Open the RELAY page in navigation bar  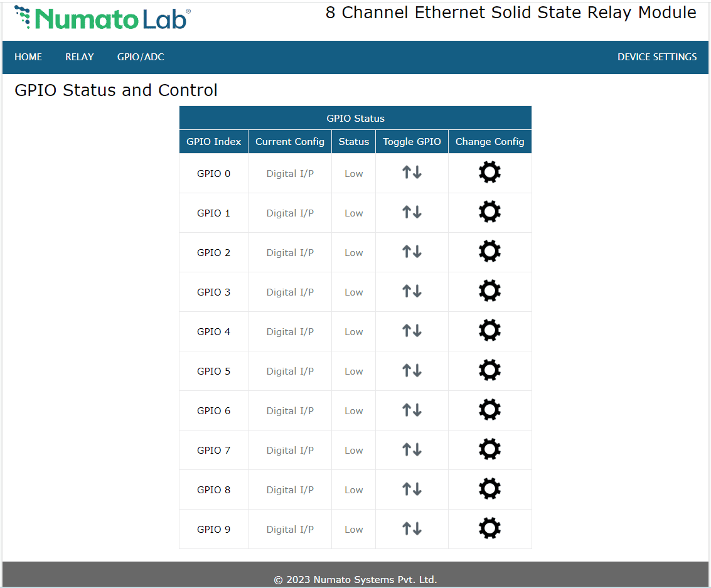pos(79,57)
